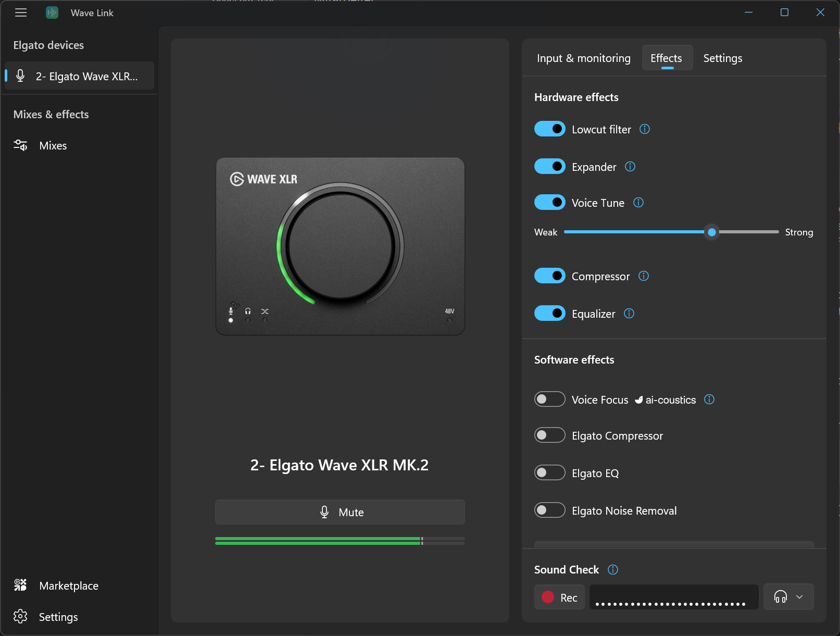Click the ai-coustics logo icon
This screenshot has height=636, width=840.
[639, 400]
